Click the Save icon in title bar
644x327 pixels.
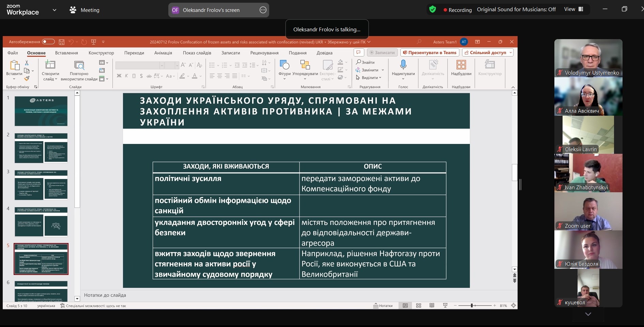(x=62, y=42)
